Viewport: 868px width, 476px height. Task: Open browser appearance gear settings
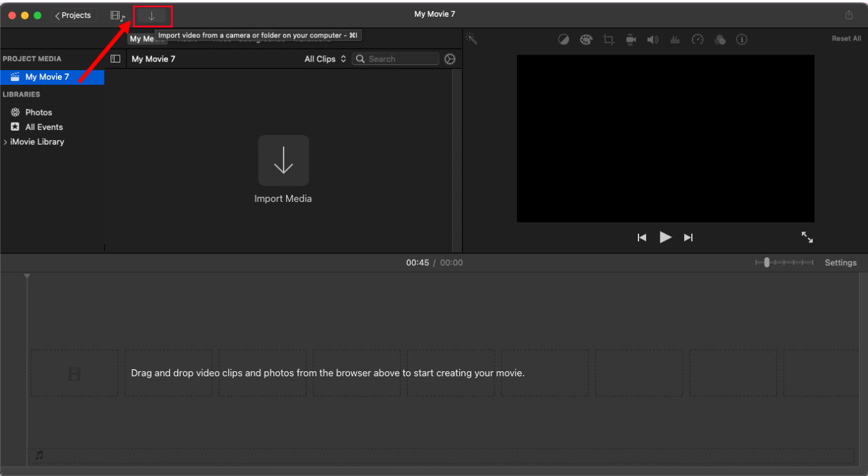coord(450,59)
